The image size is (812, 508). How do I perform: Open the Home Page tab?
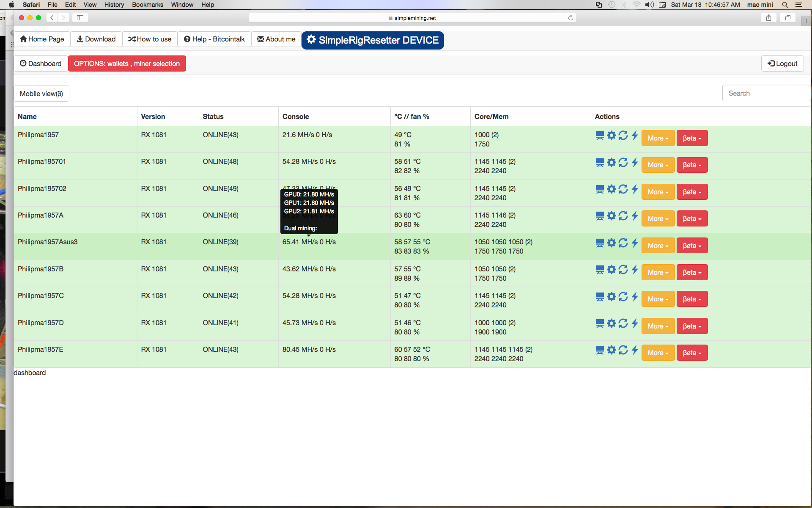42,39
